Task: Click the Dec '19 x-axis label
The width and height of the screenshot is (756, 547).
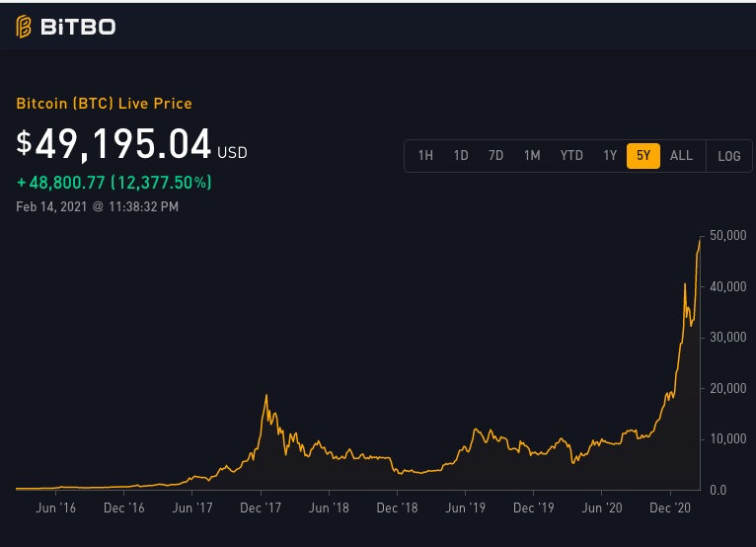Action: click(534, 508)
